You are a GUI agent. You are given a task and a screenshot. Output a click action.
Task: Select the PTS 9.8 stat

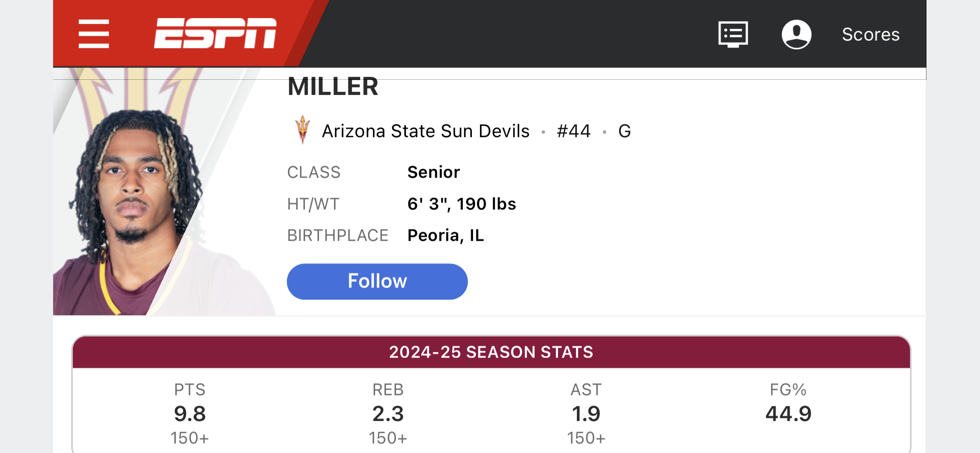coord(190,413)
